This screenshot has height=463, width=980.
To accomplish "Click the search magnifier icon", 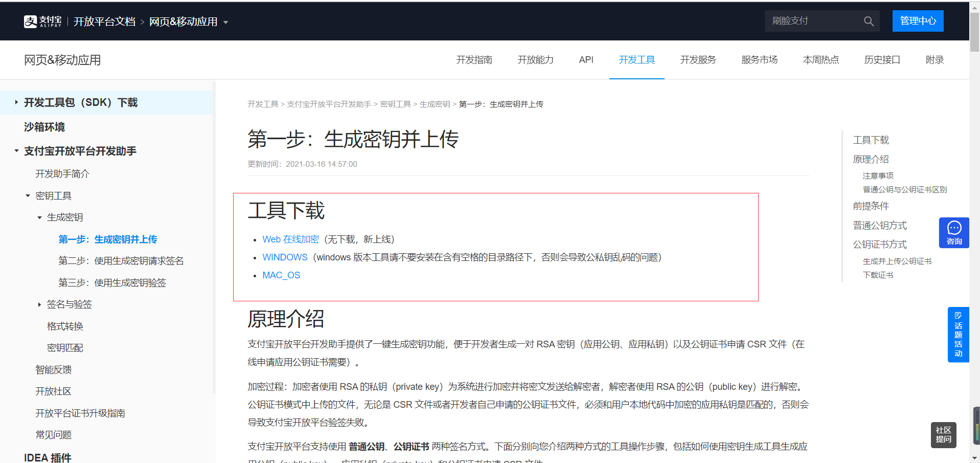I will coord(869,21).
